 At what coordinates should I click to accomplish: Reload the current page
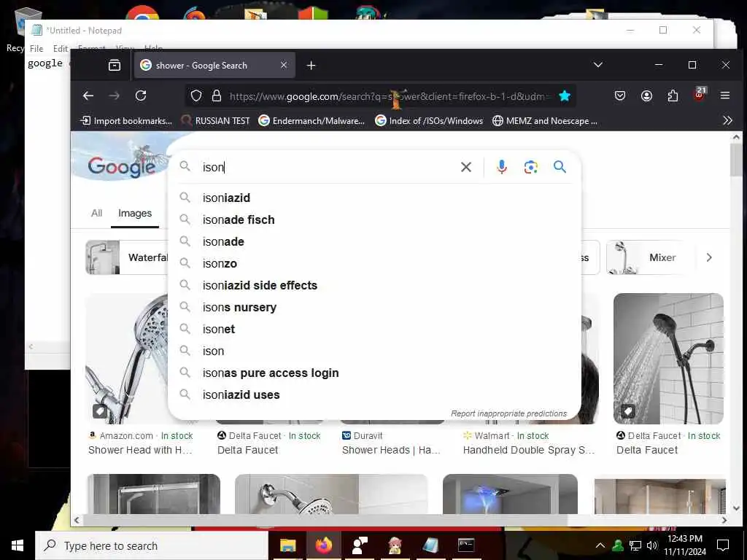[141, 96]
